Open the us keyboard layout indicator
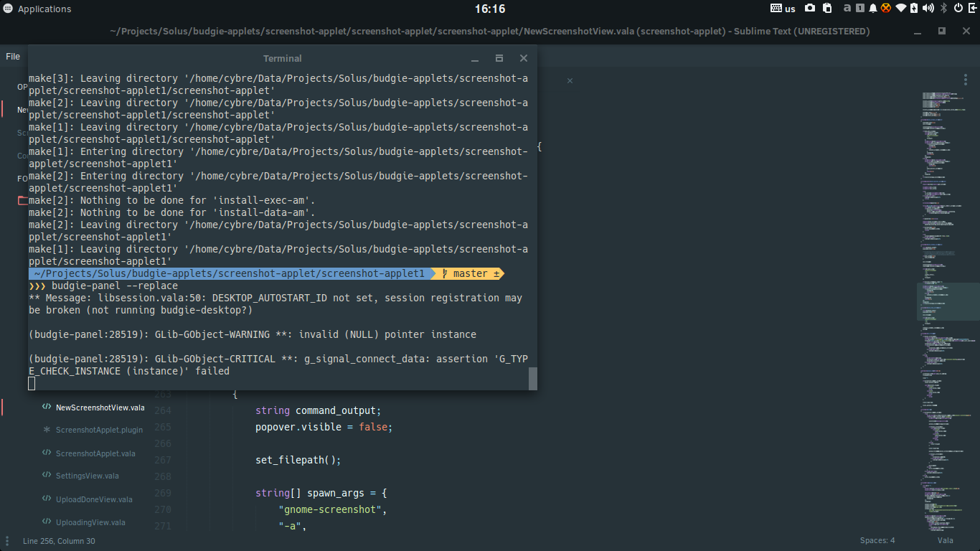The width and height of the screenshot is (980, 551). pos(783,9)
